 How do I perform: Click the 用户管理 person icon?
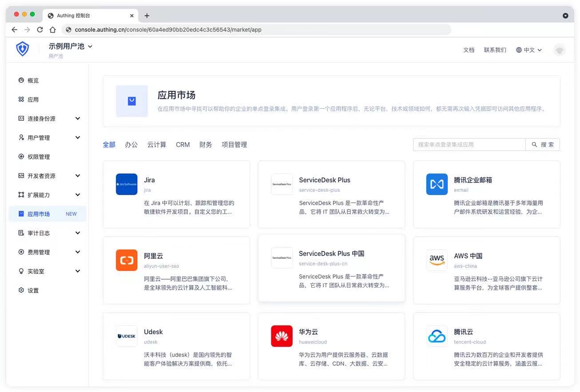point(21,138)
